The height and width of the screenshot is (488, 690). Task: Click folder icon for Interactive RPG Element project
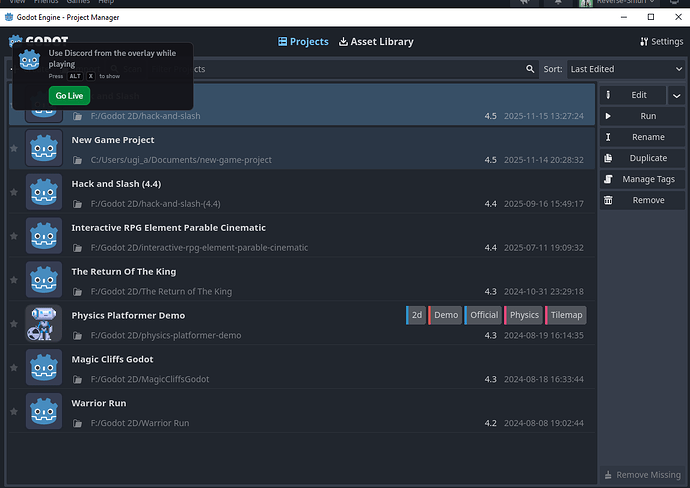pyautogui.click(x=78, y=248)
